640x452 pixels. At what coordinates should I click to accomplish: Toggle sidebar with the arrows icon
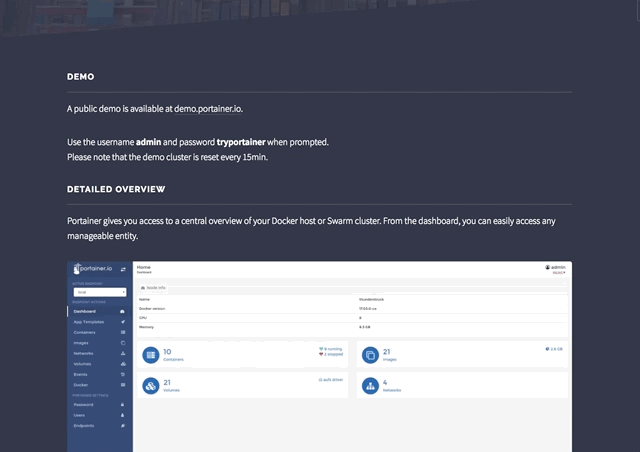tap(124, 269)
